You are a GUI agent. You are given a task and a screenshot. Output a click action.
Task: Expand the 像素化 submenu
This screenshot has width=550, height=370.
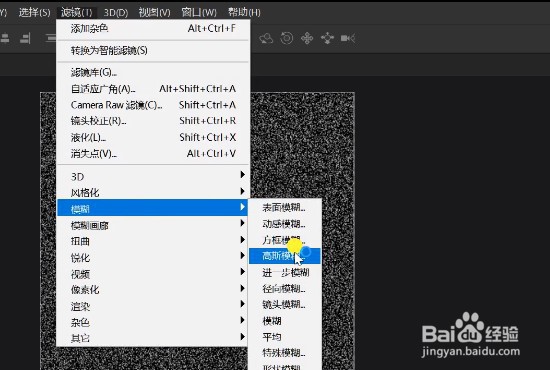click(153, 290)
